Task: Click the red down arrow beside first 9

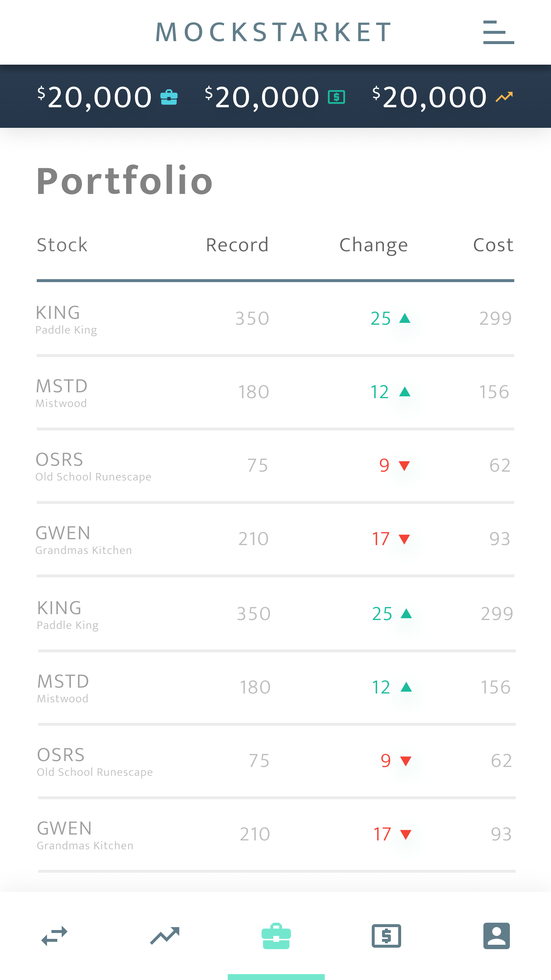Action: (x=404, y=465)
